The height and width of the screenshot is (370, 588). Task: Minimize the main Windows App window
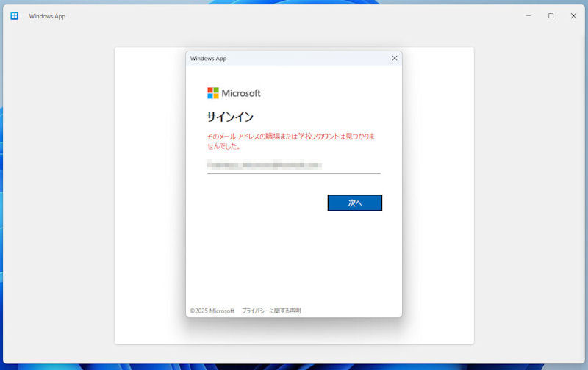coord(528,15)
